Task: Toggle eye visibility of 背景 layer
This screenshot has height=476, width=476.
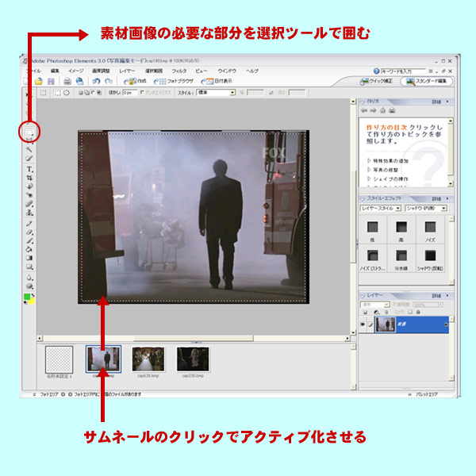Action: tap(363, 324)
